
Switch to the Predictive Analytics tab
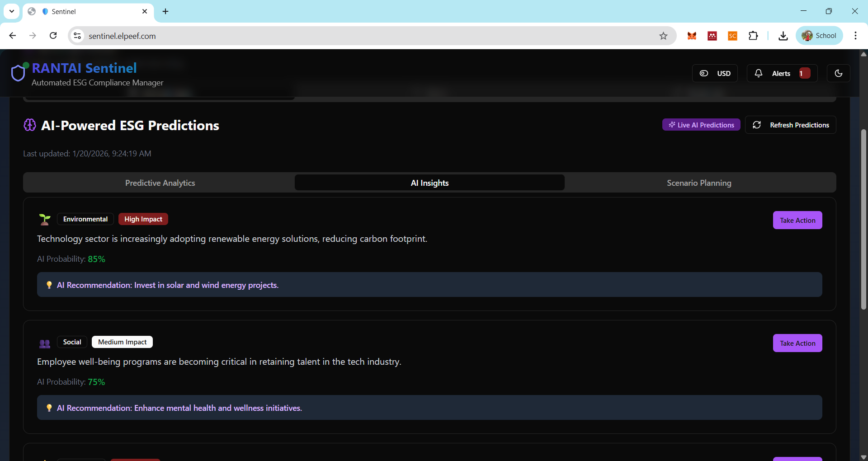[160, 183]
